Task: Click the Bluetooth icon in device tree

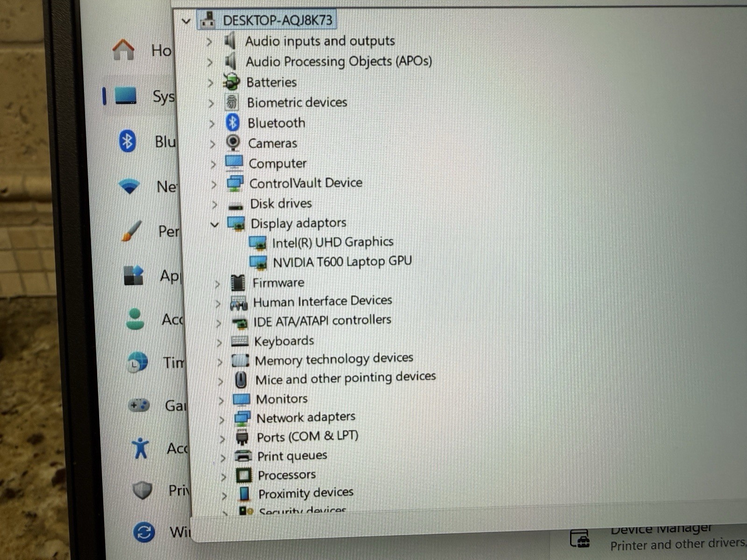Action: pyautogui.click(x=233, y=123)
